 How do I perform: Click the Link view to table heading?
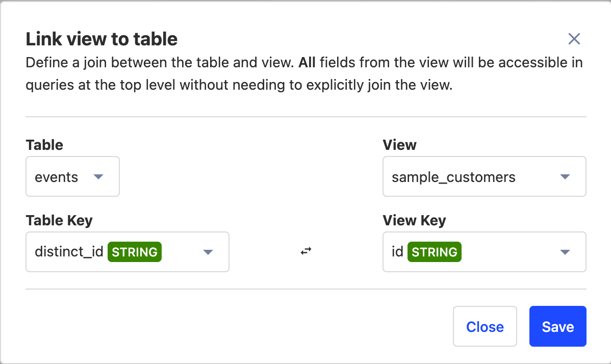(101, 39)
